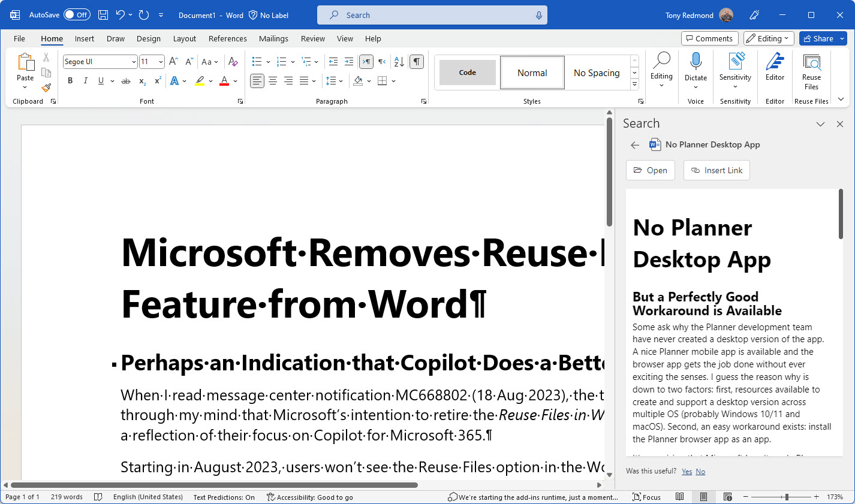Image resolution: width=855 pixels, height=504 pixels.
Task: Increase paragraph indent
Action: click(349, 61)
